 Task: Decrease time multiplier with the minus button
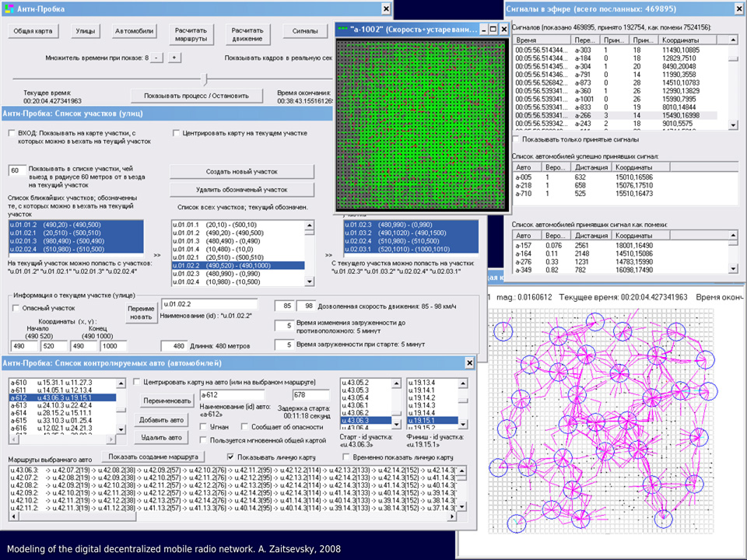pyautogui.click(x=156, y=58)
